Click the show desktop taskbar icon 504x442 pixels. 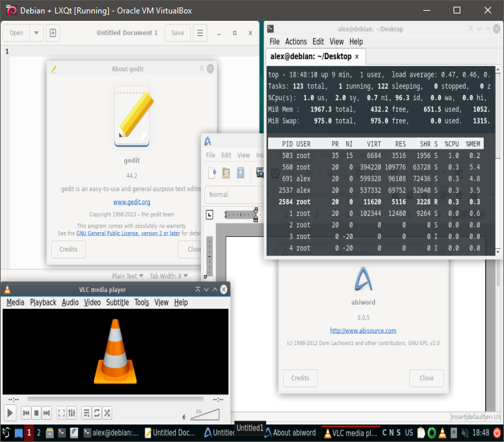pyautogui.click(x=19, y=433)
